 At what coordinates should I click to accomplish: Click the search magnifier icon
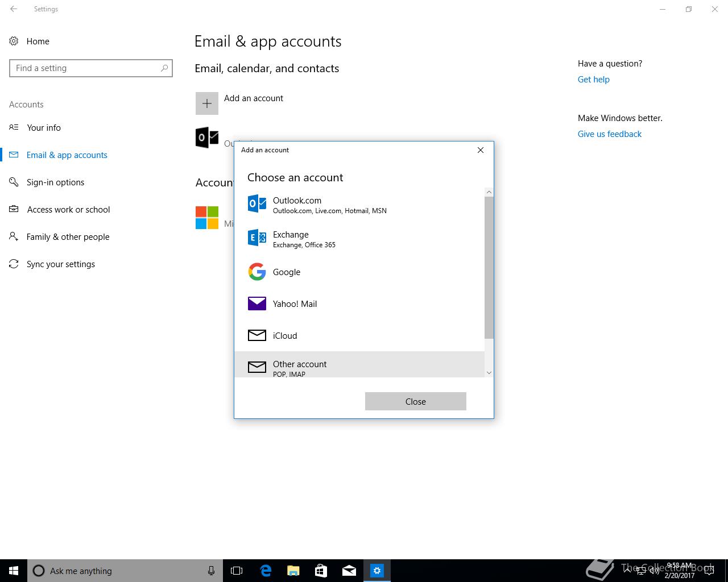[x=164, y=68]
